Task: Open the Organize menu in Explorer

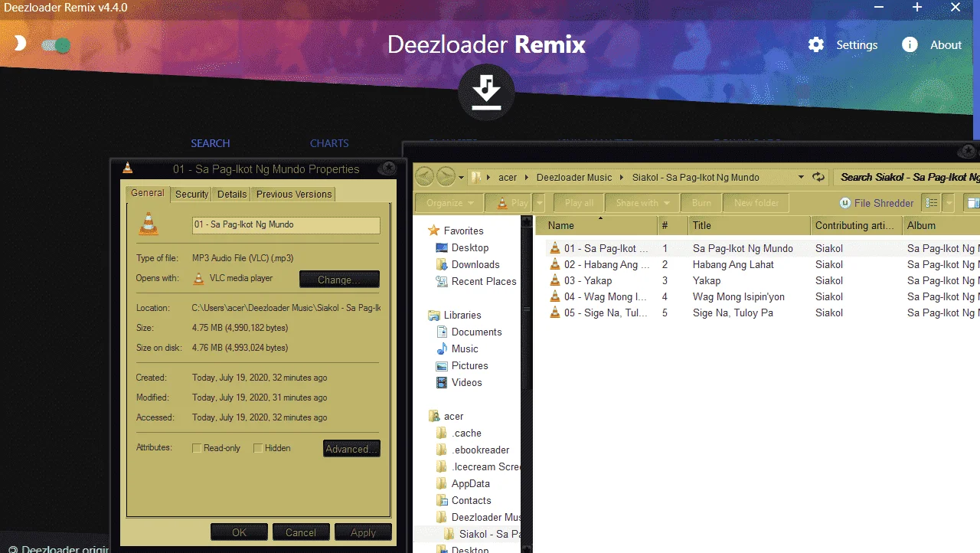Action: 449,203
